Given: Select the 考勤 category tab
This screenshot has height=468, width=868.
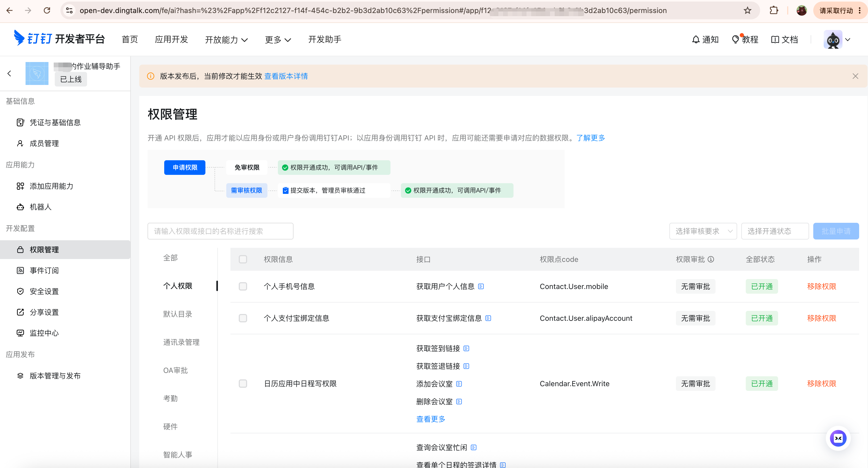Looking at the screenshot, I should [x=170, y=399].
